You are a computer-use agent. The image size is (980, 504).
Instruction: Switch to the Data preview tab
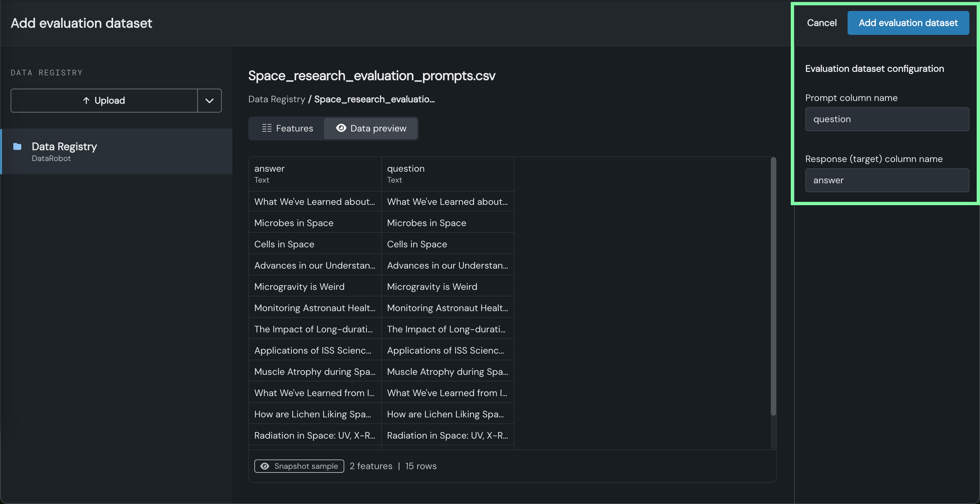(x=371, y=128)
